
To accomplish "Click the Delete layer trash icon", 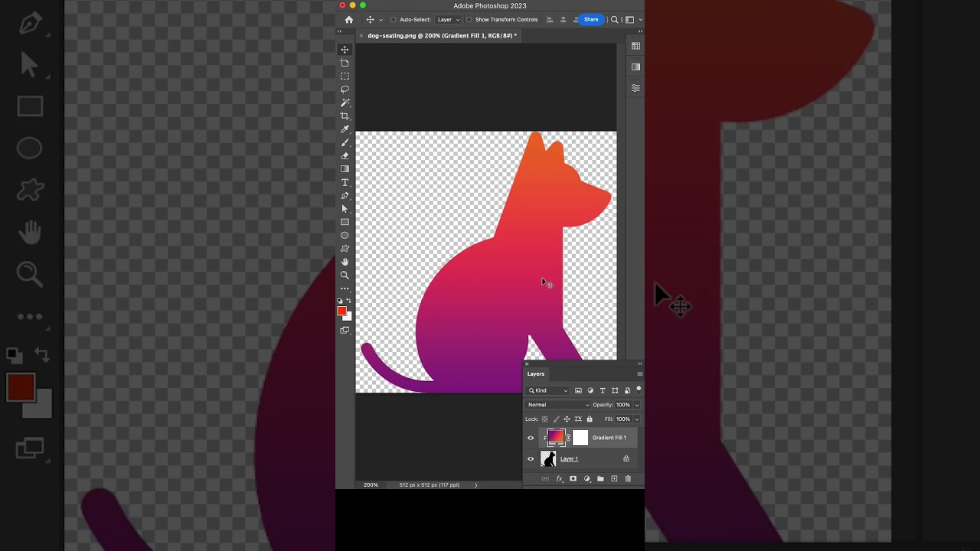I will tap(628, 479).
